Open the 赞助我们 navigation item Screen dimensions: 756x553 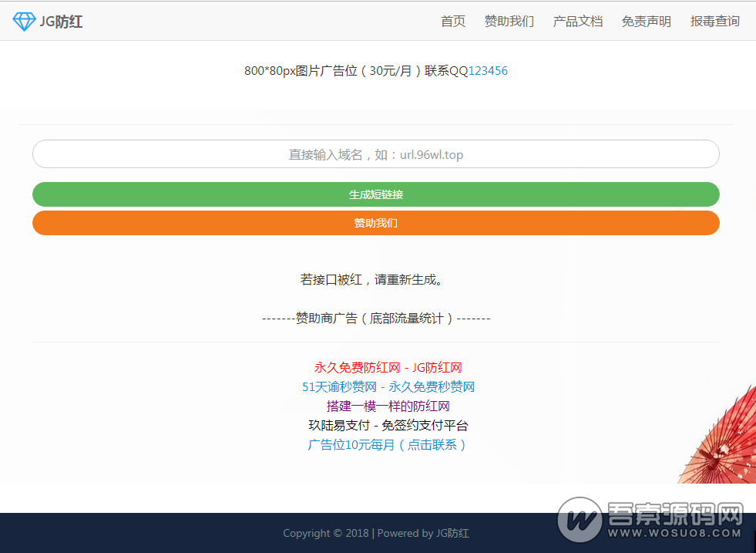(x=509, y=22)
